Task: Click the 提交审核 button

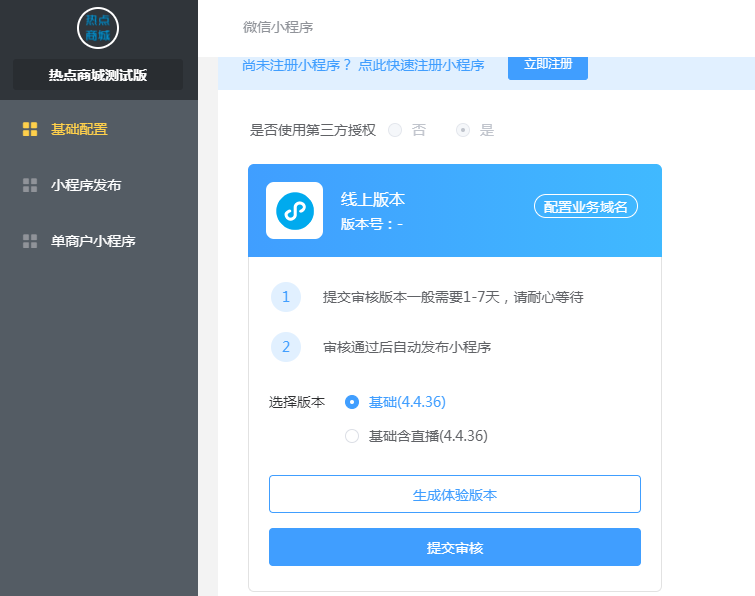Action: 455,547
